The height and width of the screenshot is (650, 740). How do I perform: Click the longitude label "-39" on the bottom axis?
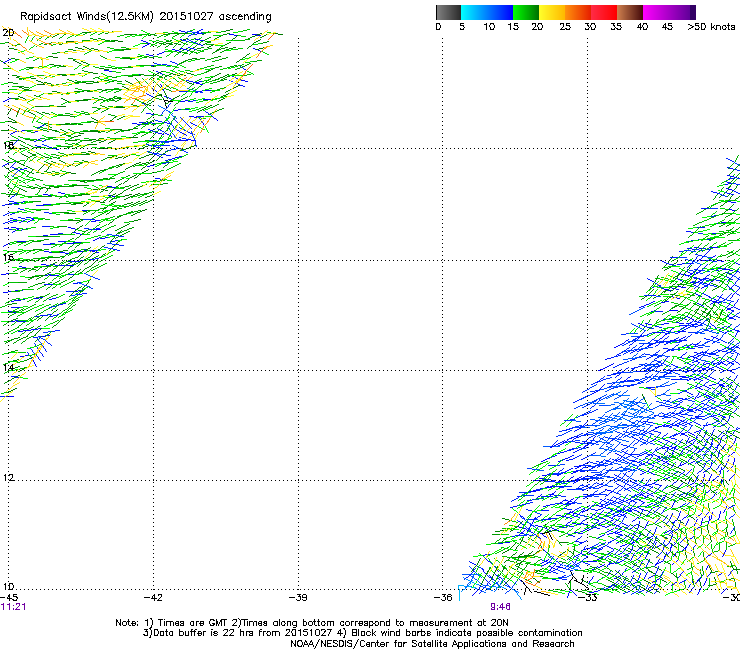tap(298, 598)
